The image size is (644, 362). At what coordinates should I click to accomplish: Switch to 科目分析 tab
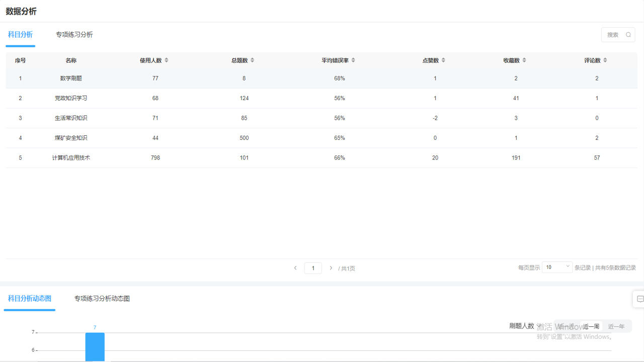21,35
